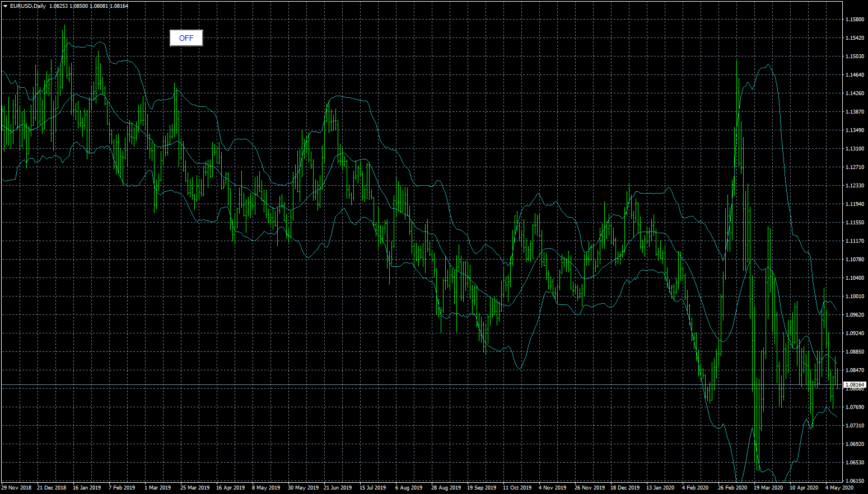Click the 7 Feb 2019 date label
868x494 pixels.
(122, 488)
